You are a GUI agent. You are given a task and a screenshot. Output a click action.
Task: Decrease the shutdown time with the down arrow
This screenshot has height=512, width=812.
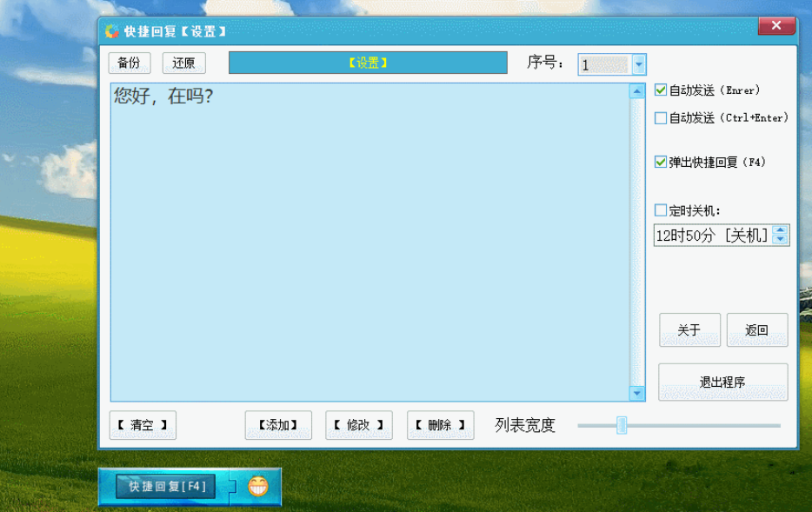[780, 239]
